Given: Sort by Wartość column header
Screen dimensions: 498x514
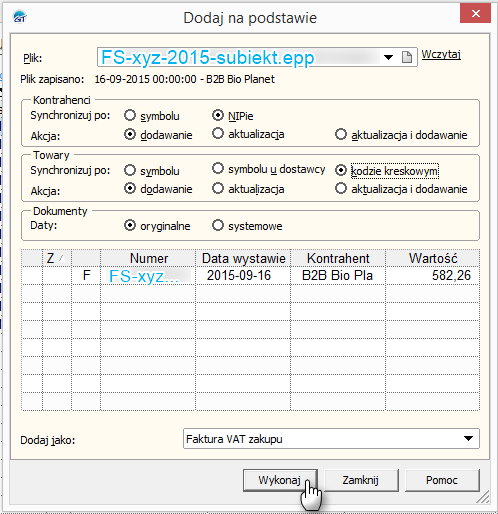Looking at the screenshot, I should 433,258.
